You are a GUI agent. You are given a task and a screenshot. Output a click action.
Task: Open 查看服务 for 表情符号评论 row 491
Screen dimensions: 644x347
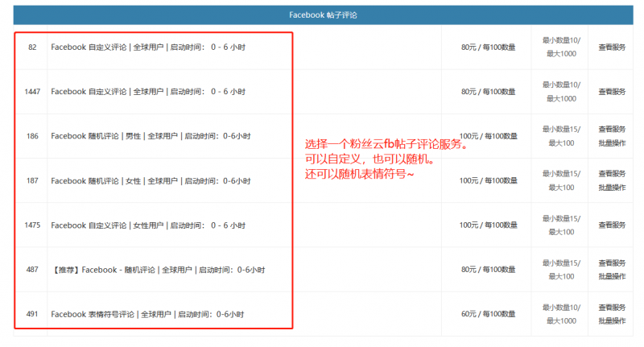[x=612, y=308]
